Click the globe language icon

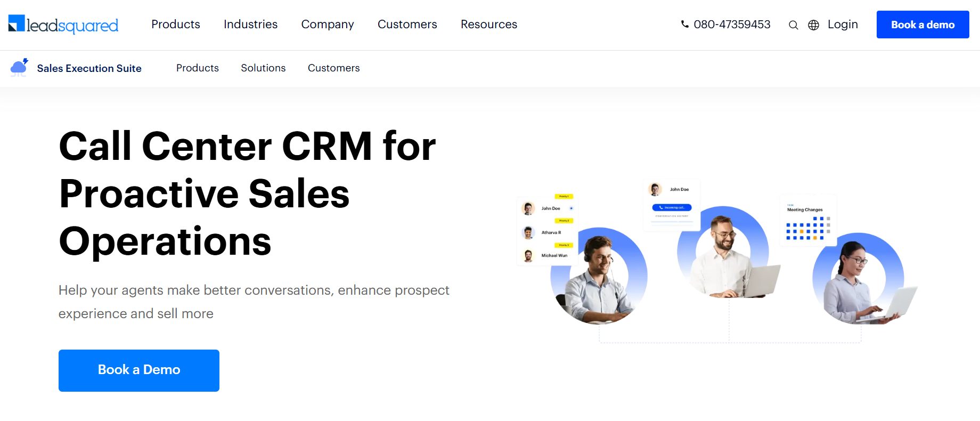pos(813,25)
